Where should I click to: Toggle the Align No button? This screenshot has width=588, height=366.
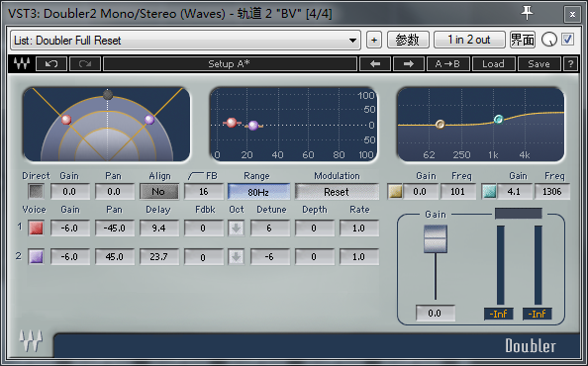159,192
